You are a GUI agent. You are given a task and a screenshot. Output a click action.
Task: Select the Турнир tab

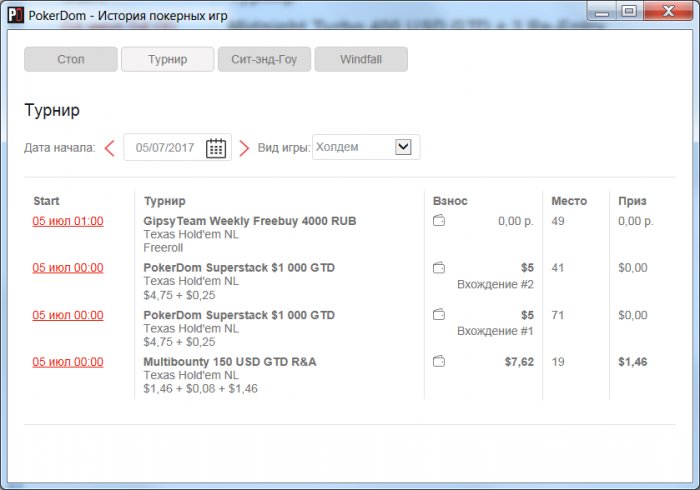click(167, 59)
